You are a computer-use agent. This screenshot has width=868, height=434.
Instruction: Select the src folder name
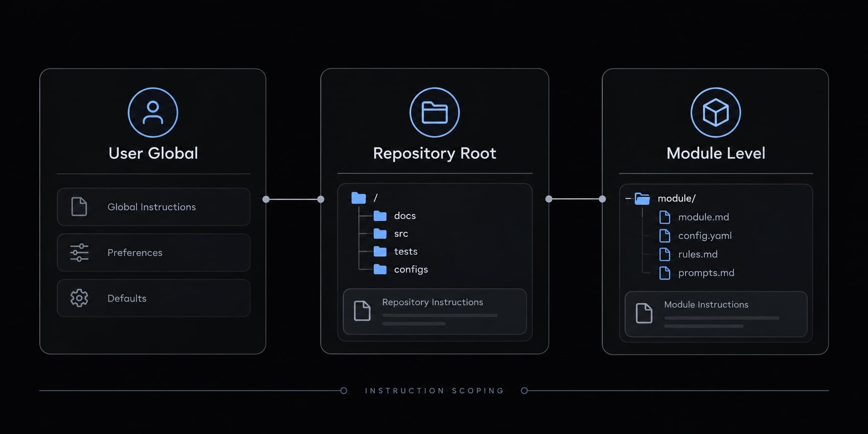coord(401,234)
